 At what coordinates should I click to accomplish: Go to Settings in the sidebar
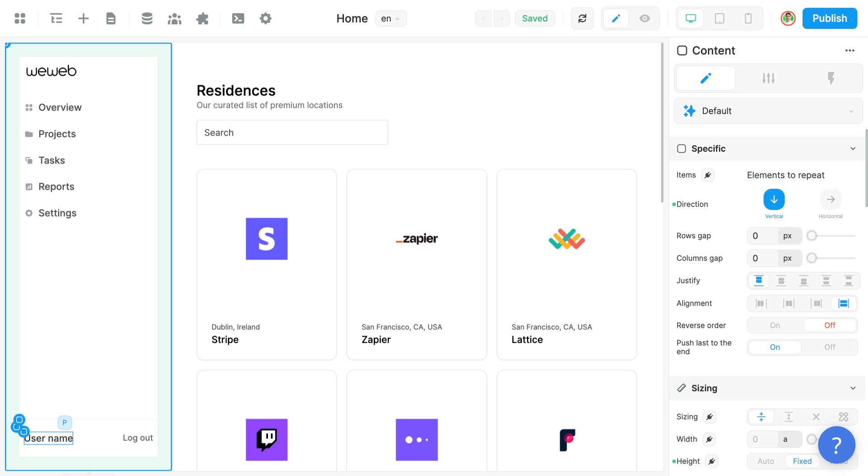[x=51, y=213]
